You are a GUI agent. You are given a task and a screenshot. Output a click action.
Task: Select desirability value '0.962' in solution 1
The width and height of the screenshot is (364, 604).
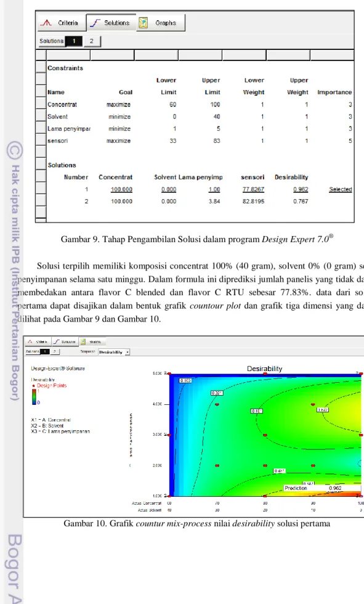[x=301, y=190]
